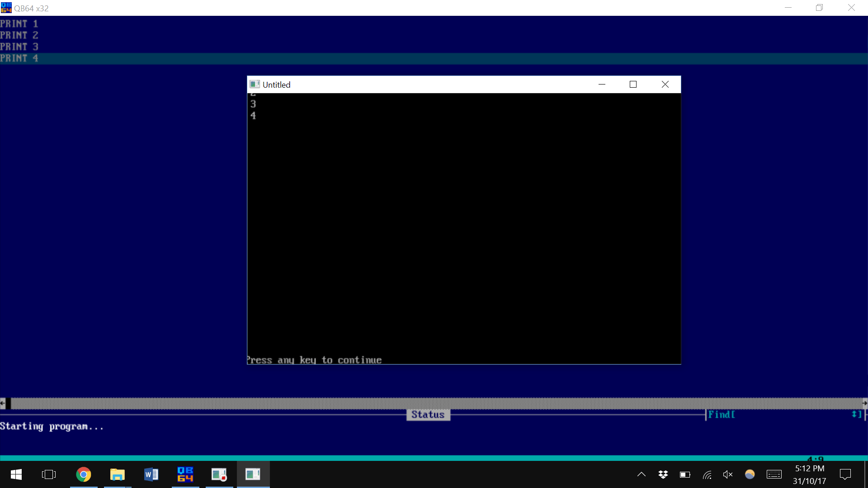Image resolution: width=868 pixels, height=488 pixels.
Task: Expand hidden icons in the system tray
Action: click(641, 474)
